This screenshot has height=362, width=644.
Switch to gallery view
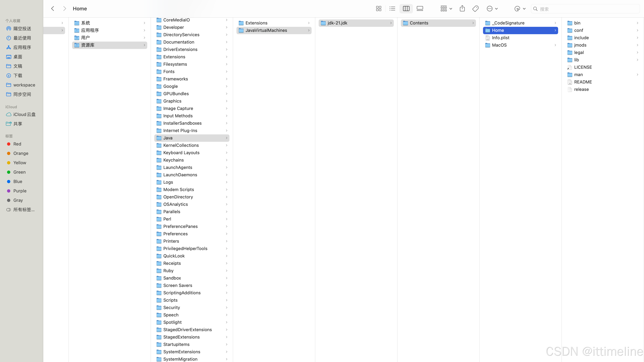point(420,9)
